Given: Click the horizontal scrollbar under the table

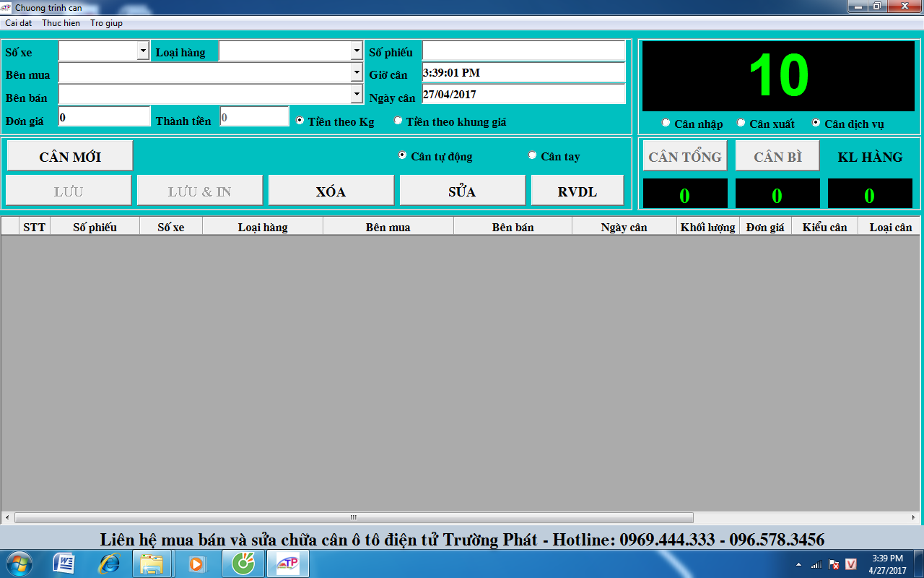Looking at the screenshot, I should click(x=354, y=518).
